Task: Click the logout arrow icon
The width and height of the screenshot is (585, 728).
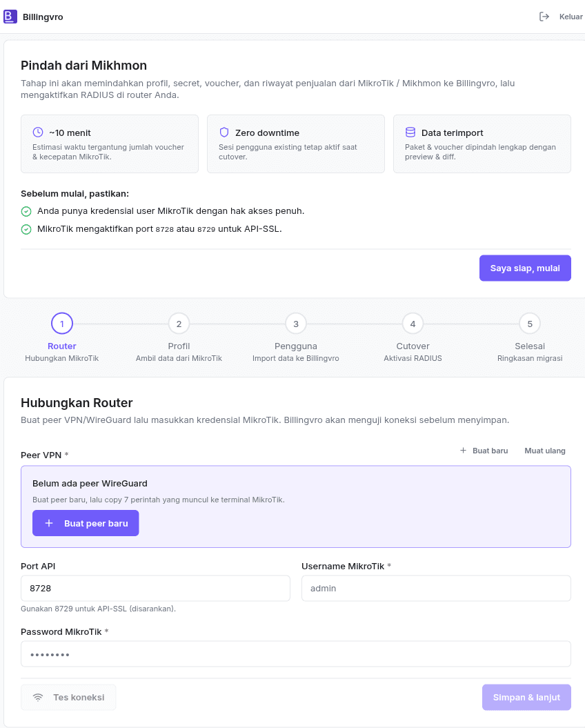Action: coord(544,17)
